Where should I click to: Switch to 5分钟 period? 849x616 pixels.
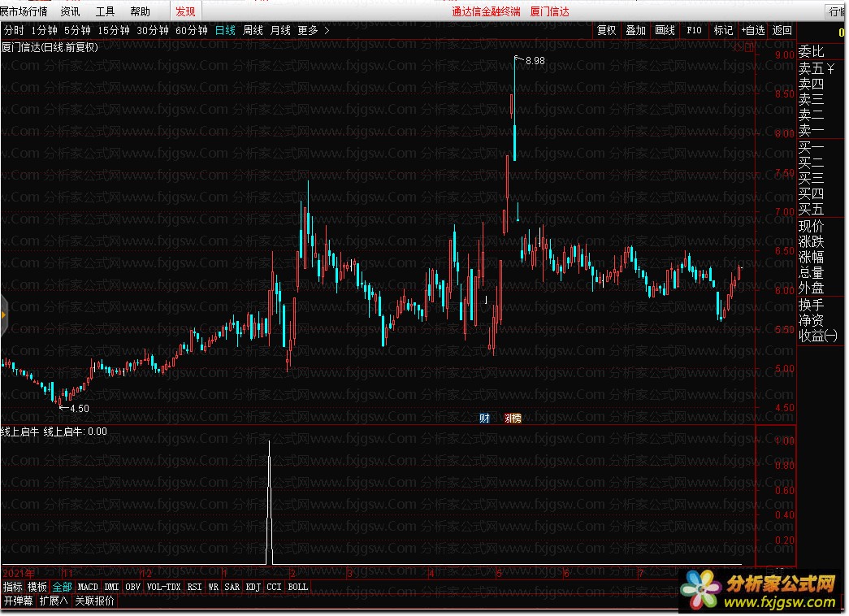(x=77, y=30)
